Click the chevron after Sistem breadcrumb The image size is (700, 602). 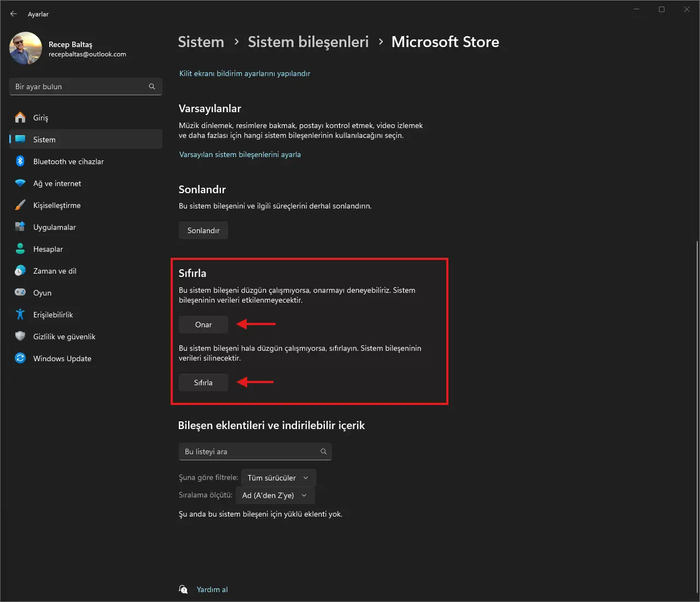(236, 42)
